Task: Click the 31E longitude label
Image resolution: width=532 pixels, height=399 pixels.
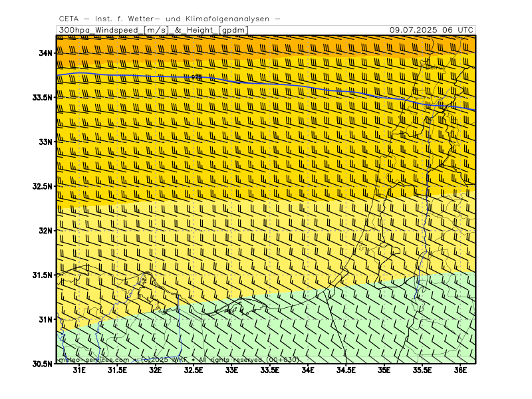Action: pyautogui.click(x=79, y=370)
